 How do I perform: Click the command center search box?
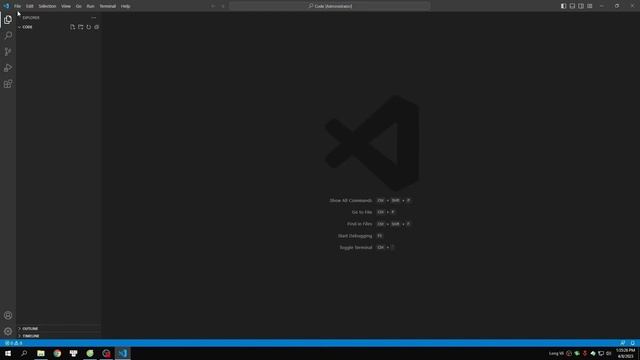tap(330, 6)
